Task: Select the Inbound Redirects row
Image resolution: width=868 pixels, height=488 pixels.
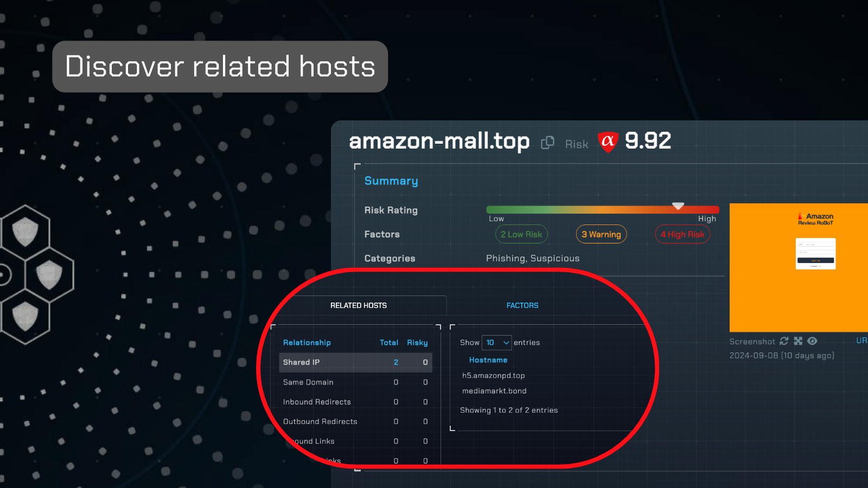Action: pos(316,402)
